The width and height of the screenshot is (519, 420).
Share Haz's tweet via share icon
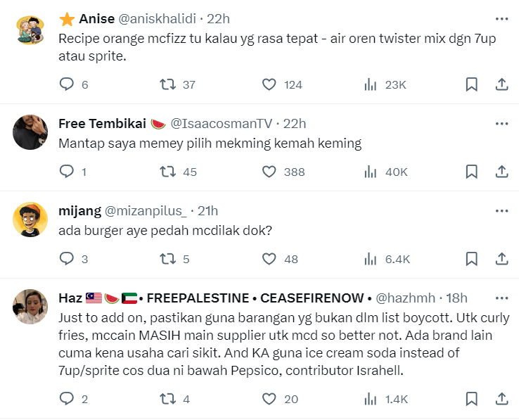tap(502, 399)
